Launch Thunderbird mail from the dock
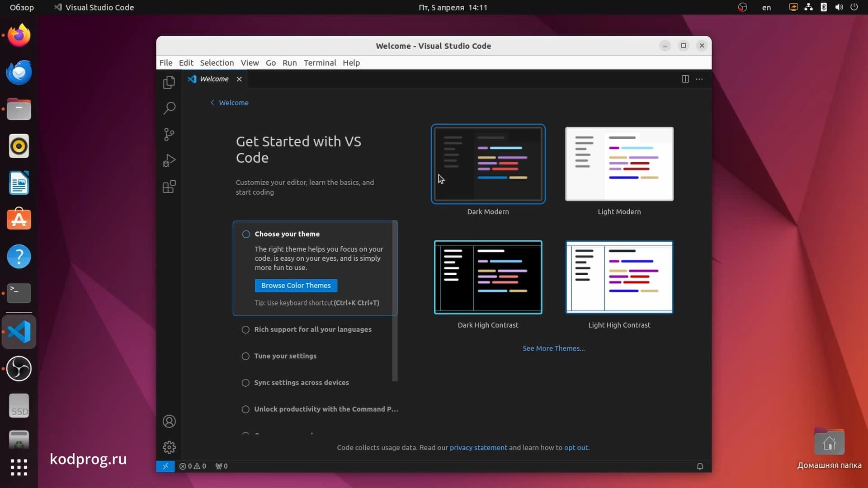 pos(19,72)
